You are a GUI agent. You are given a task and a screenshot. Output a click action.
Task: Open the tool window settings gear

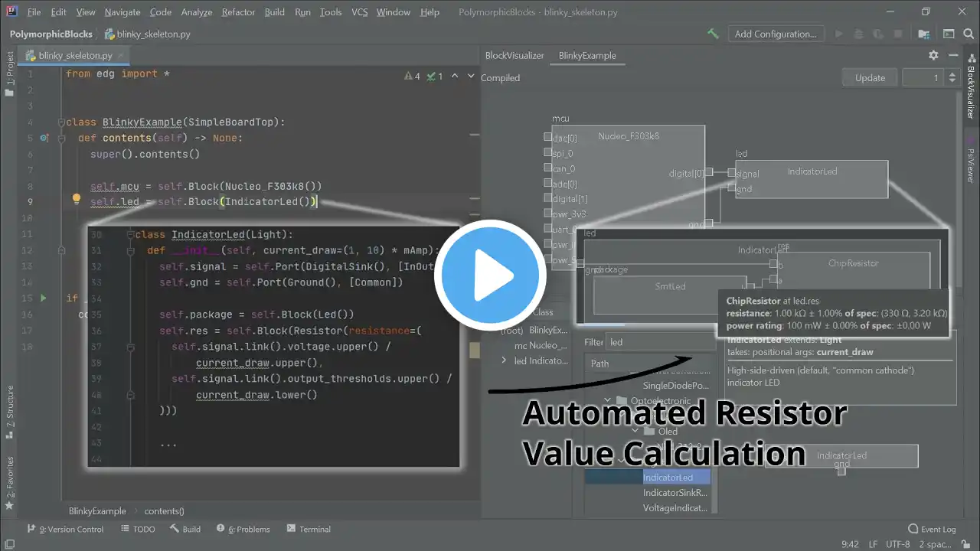(933, 55)
